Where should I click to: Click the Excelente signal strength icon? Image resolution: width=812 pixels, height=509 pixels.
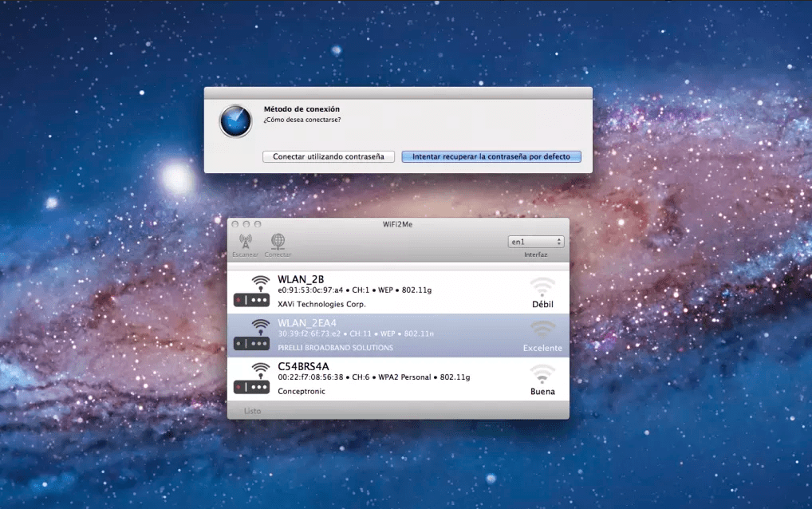click(x=542, y=329)
